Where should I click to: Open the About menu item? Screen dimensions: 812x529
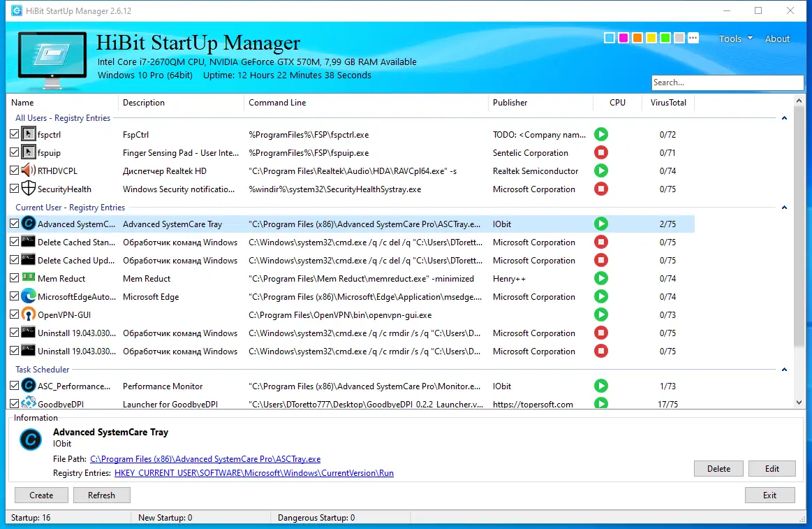coord(777,38)
